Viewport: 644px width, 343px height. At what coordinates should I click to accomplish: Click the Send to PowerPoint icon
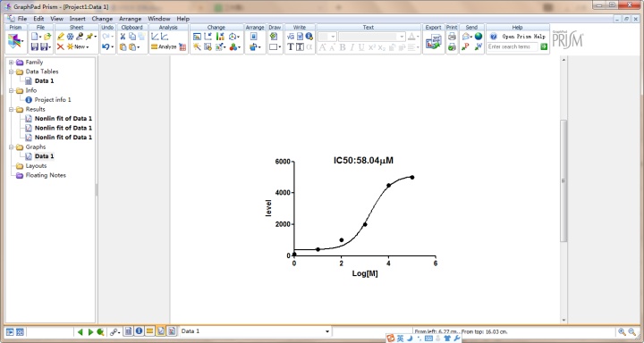465,46
